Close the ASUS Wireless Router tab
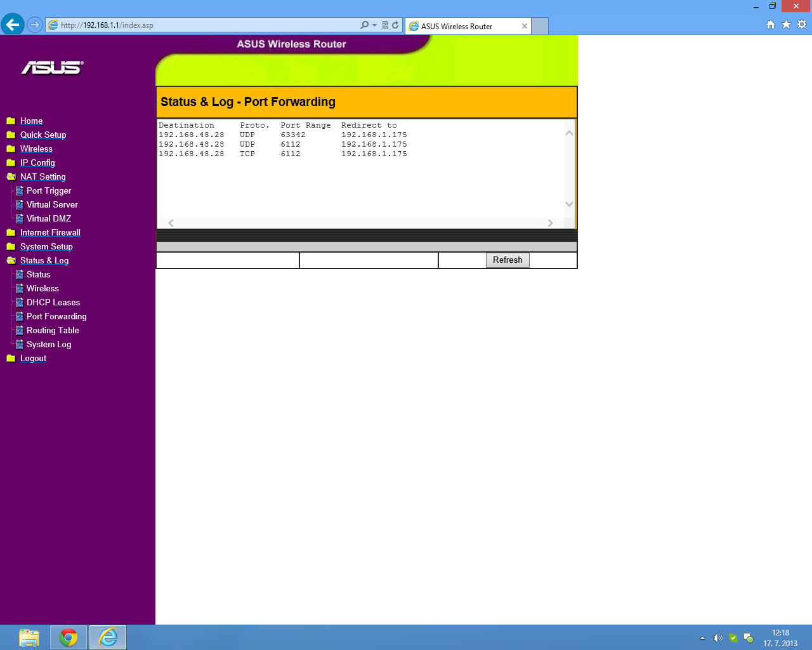The width and height of the screenshot is (812, 650). click(525, 26)
